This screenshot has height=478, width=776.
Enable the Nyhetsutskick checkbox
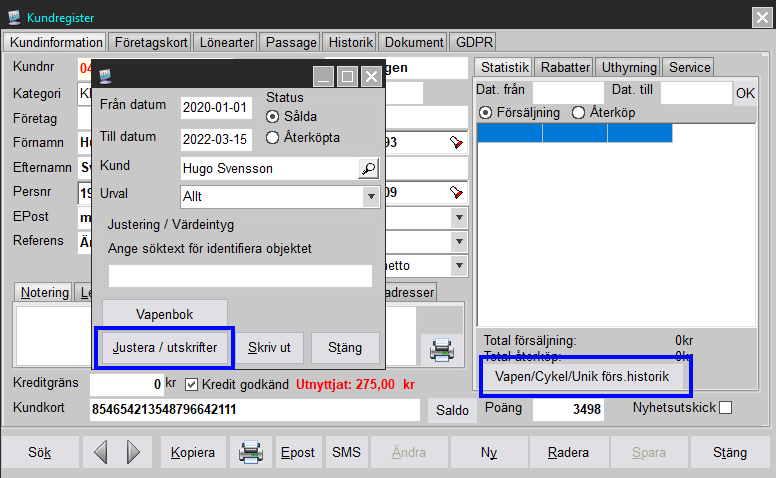(725, 407)
